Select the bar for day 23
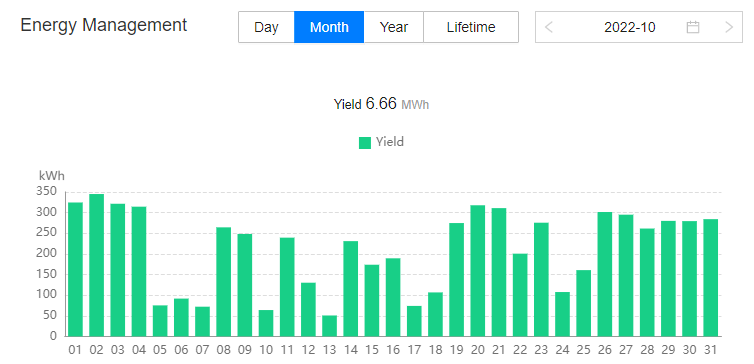 click(x=541, y=279)
